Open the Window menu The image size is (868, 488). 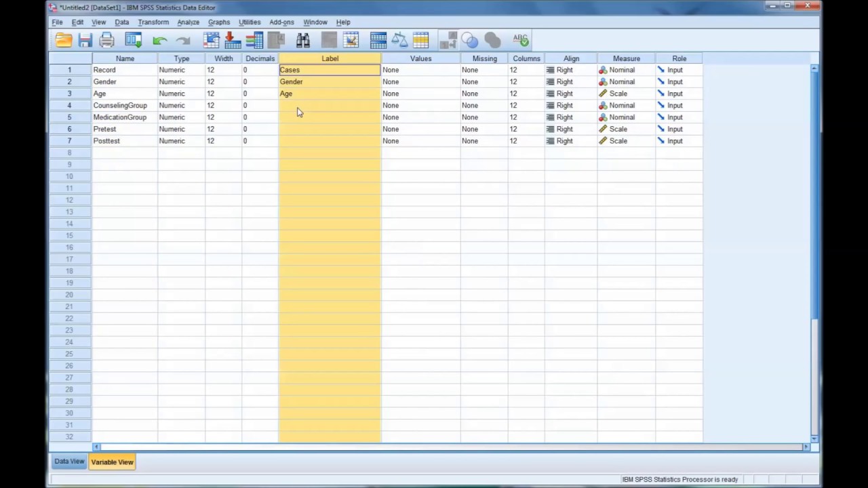pyautogui.click(x=315, y=22)
